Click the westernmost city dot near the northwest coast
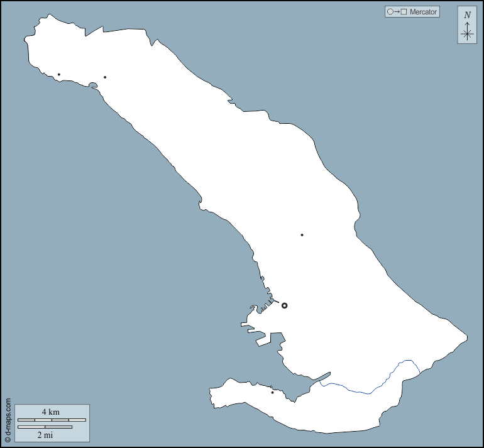The width and height of the screenshot is (484, 448). point(59,75)
